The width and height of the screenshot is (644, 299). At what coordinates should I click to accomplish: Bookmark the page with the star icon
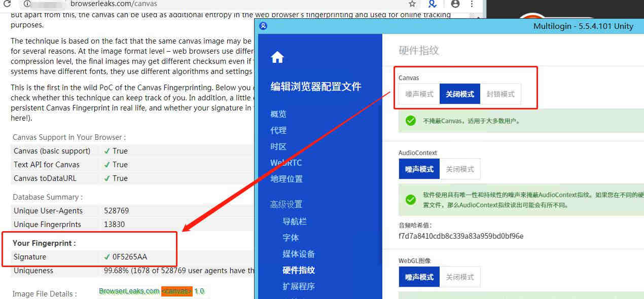click(x=412, y=4)
